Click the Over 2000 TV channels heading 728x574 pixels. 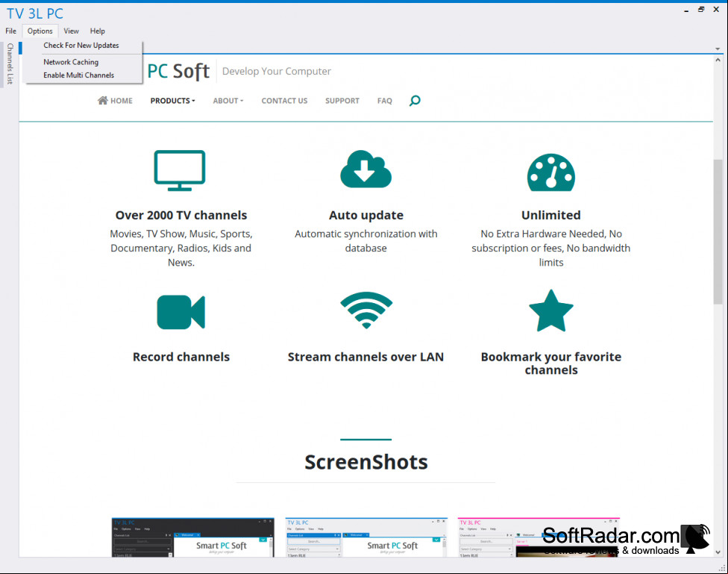tap(181, 215)
